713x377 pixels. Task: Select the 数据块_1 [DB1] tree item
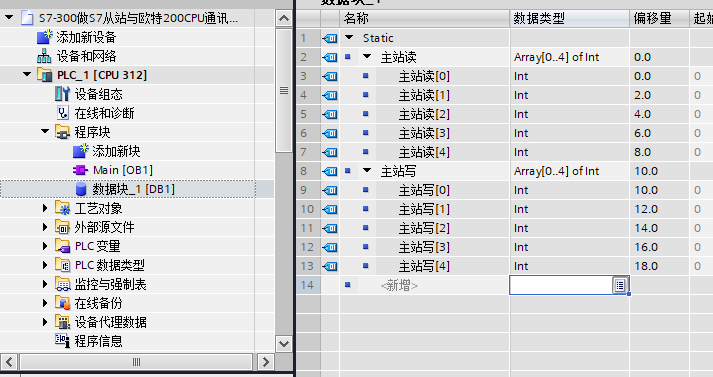click(128, 189)
